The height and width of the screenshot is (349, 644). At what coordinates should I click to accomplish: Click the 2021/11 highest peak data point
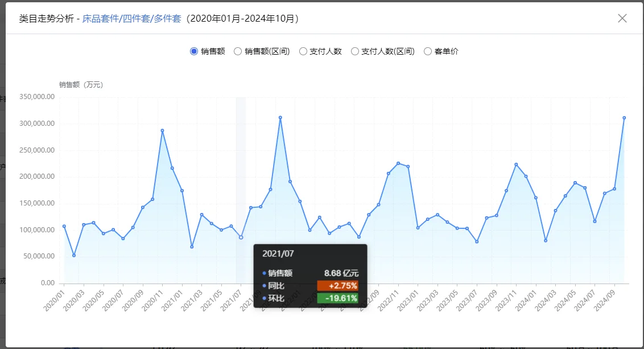pyautogui.click(x=280, y=117)
